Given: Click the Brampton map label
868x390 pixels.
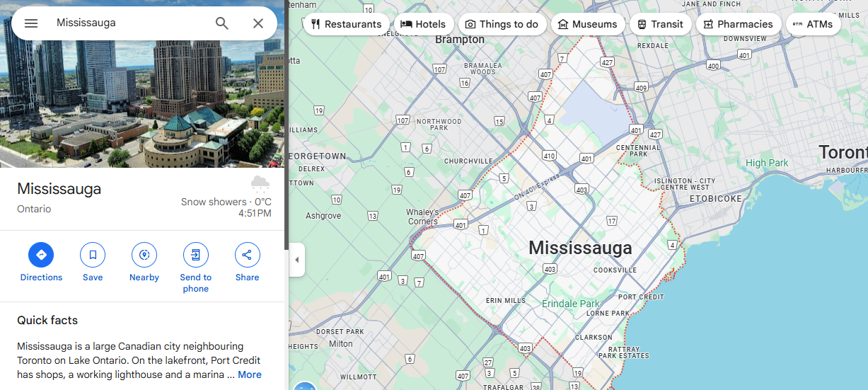Looking at the screenshot, I should point(460,40).
